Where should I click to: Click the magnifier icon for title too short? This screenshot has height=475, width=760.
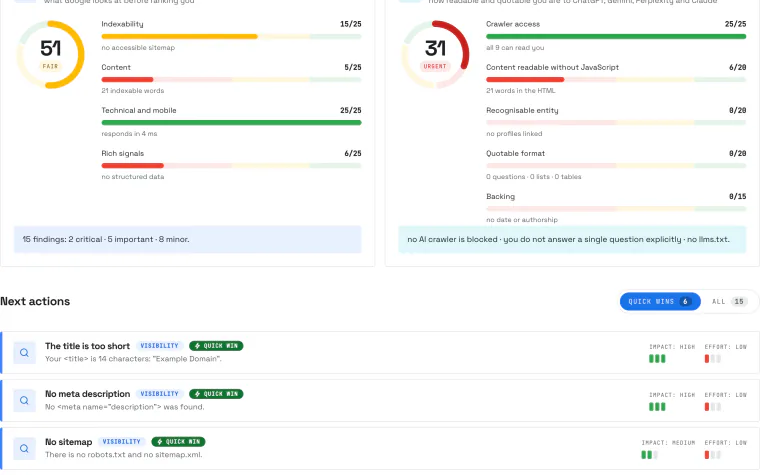(x=24, y=353)
